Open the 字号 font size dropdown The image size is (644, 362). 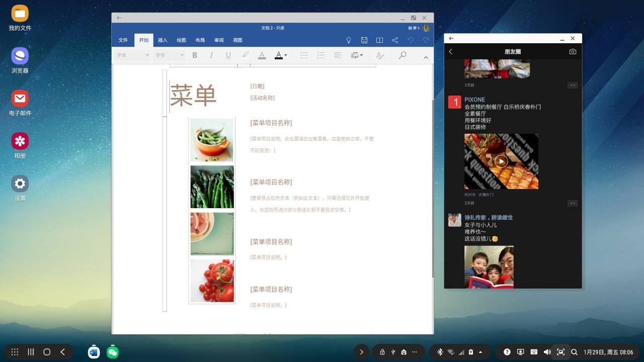pos(169,55)
